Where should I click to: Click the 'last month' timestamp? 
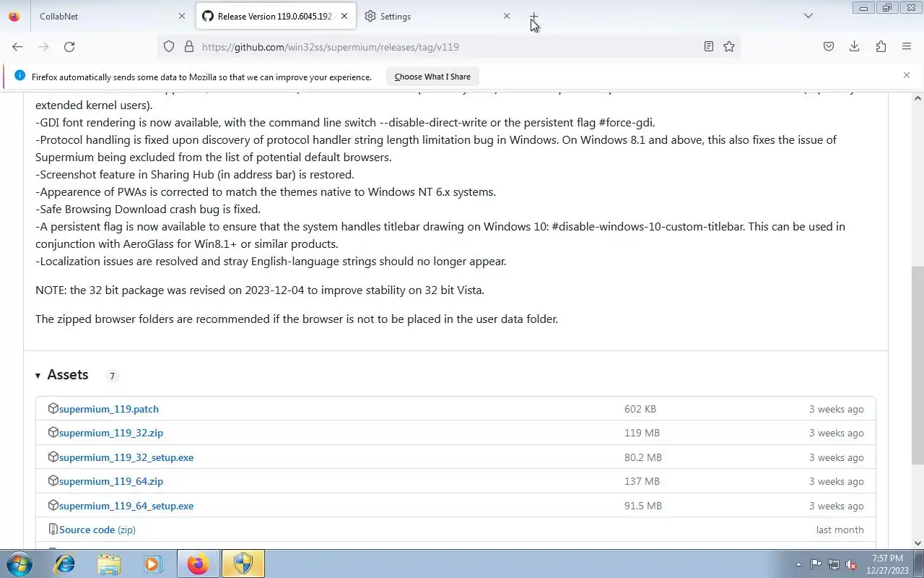pyautogui.click(x=840, y=530)
